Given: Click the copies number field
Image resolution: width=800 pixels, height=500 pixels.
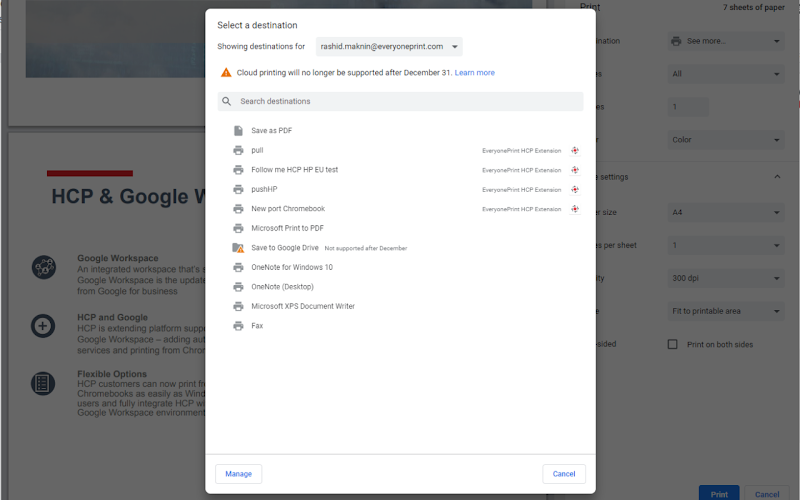Looking at the screenshot, I should click(x=688, y=107).
